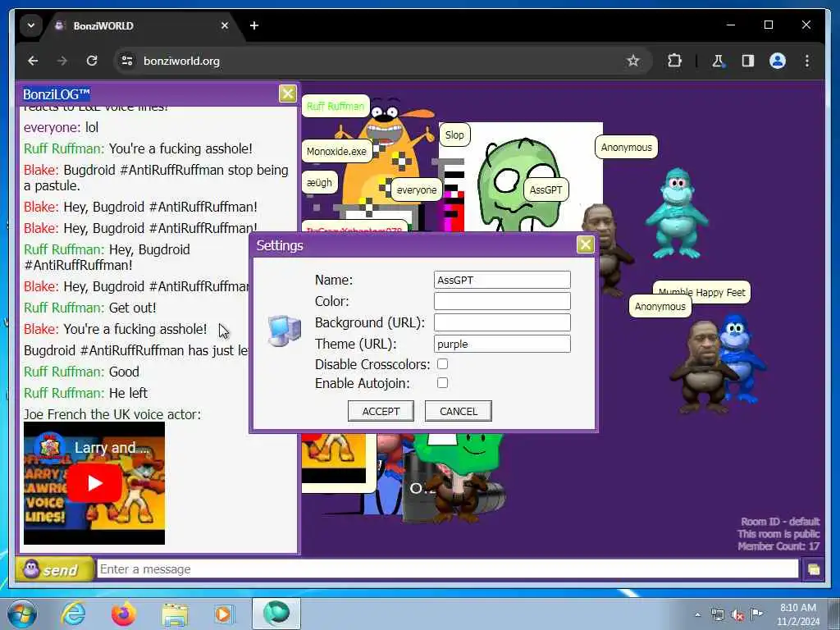This screenshot has height=630, width=840.
Task: Click the Anonymous tag above teal Bonzi
Action: pos(626,147)
